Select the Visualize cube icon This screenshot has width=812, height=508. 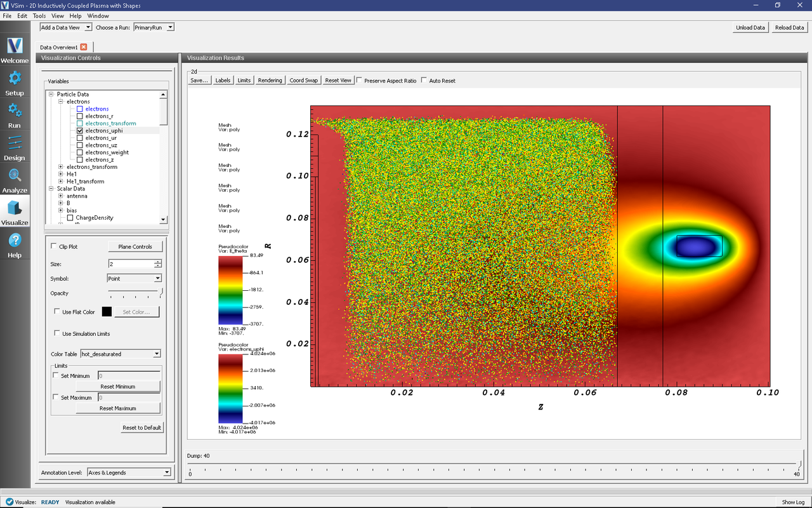click(15, 208)
